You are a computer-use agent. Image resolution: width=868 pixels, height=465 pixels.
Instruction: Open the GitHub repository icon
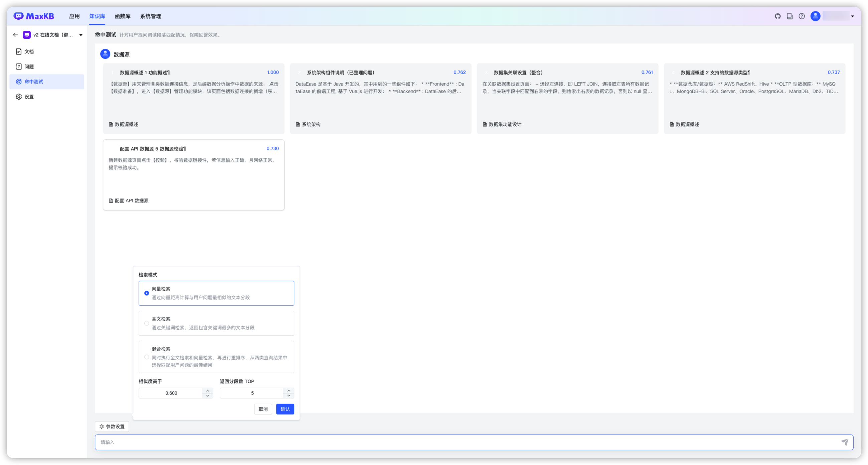click(x=778, y=16)
